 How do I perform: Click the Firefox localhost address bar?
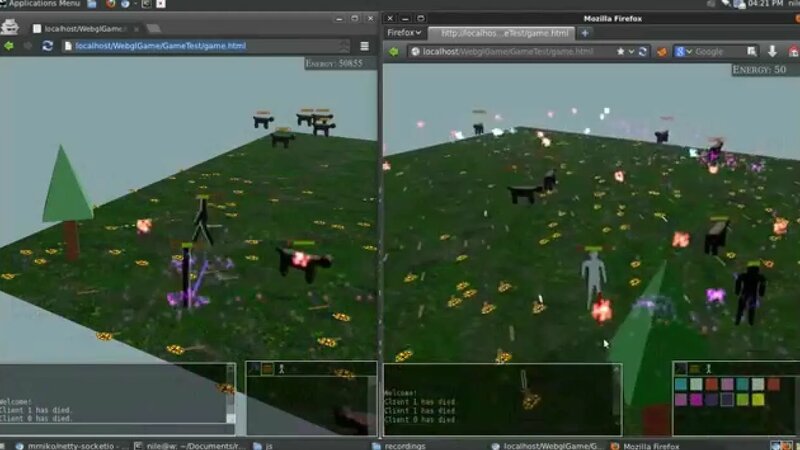point(508,52)
